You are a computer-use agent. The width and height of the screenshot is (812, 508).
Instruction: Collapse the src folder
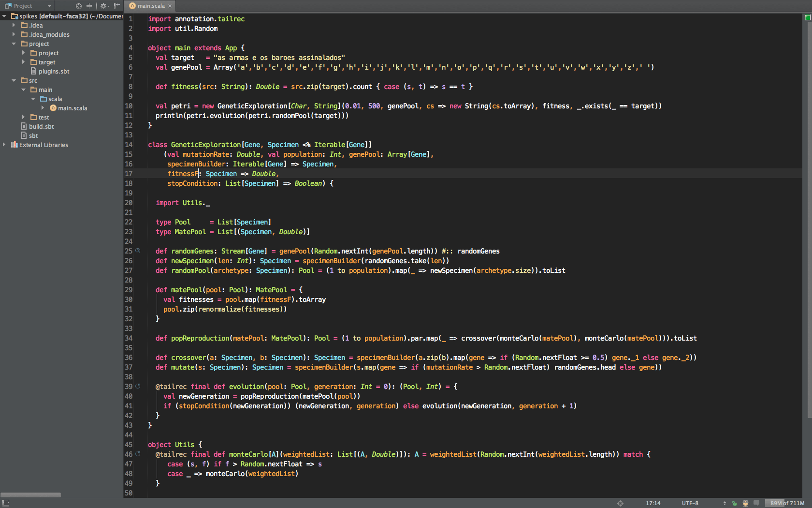pos(14,80)
